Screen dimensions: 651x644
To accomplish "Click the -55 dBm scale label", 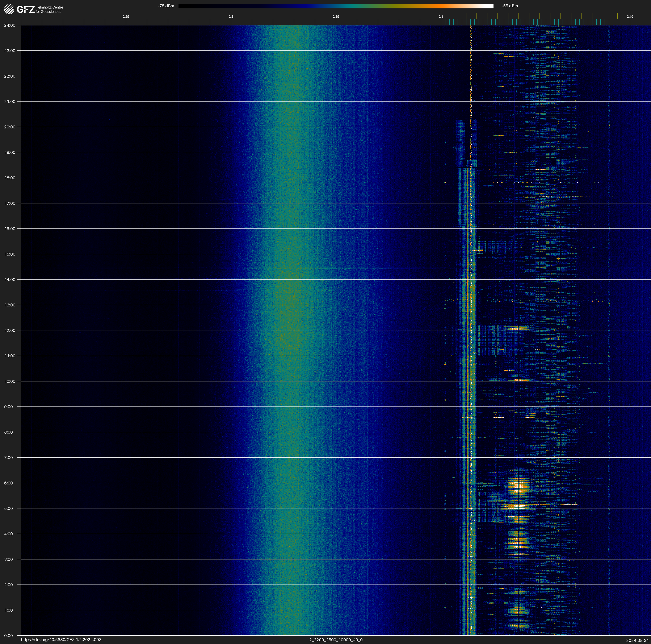I will pos(509,6).
